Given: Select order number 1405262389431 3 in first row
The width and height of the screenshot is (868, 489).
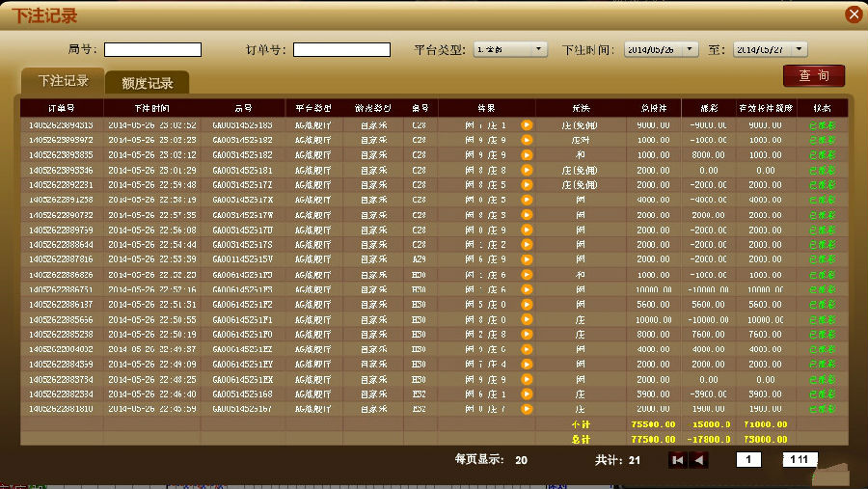Looking at the screenshot, I should 61,125.
